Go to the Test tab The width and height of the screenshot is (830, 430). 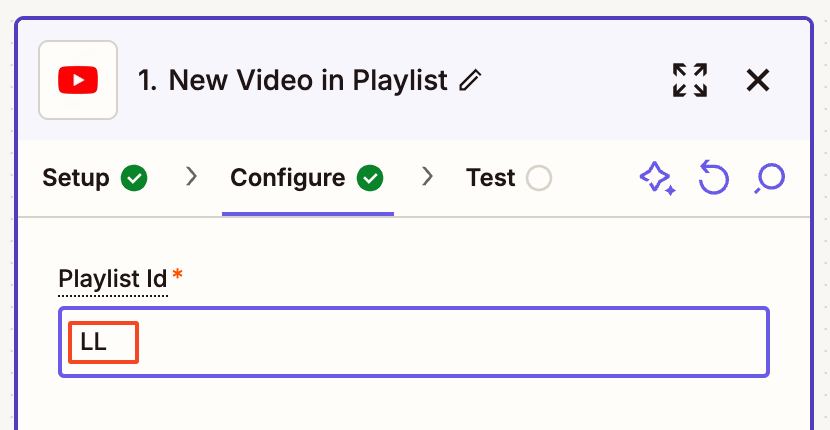(x=490, y=179)
